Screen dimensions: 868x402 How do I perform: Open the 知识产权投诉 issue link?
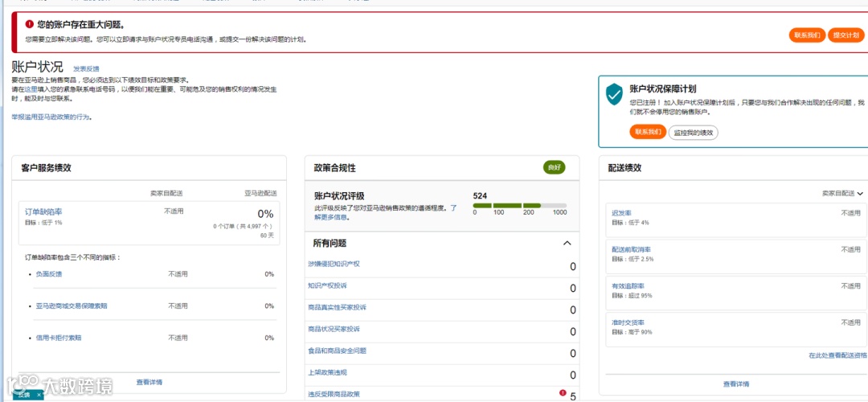327,285
